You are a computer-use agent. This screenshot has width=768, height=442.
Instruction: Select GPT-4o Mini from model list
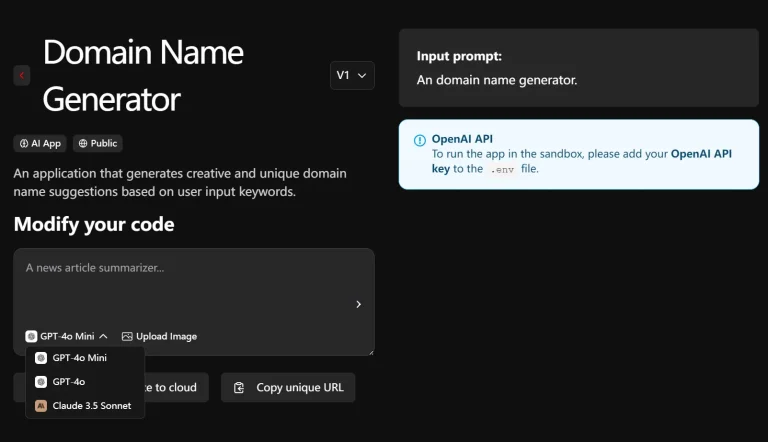(85, 358)
